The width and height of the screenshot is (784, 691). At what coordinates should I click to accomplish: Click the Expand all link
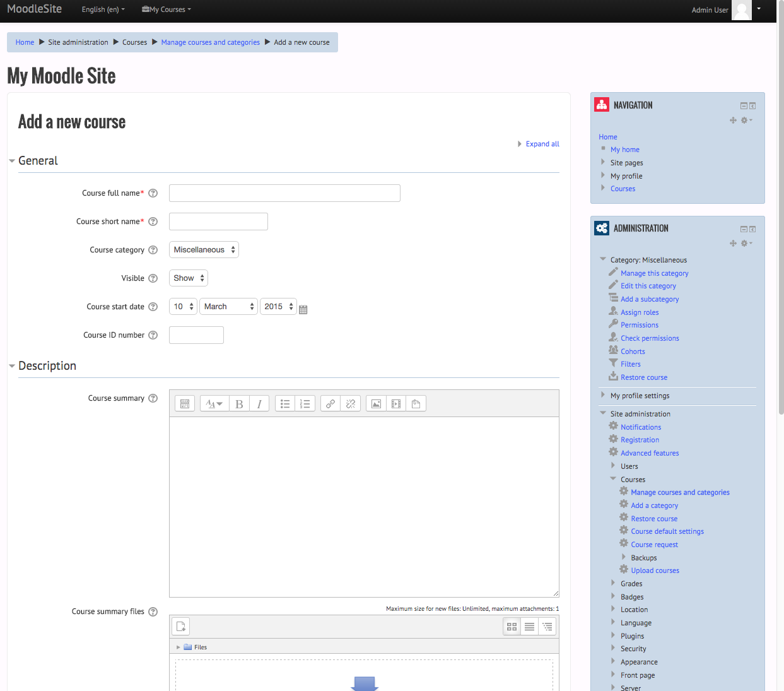pos(542,144)
